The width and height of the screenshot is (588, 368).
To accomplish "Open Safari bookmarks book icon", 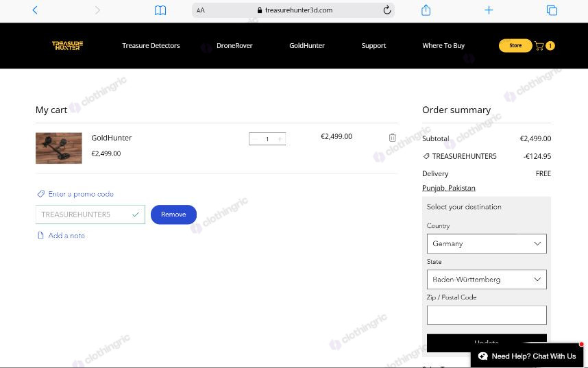I will 160,10.
